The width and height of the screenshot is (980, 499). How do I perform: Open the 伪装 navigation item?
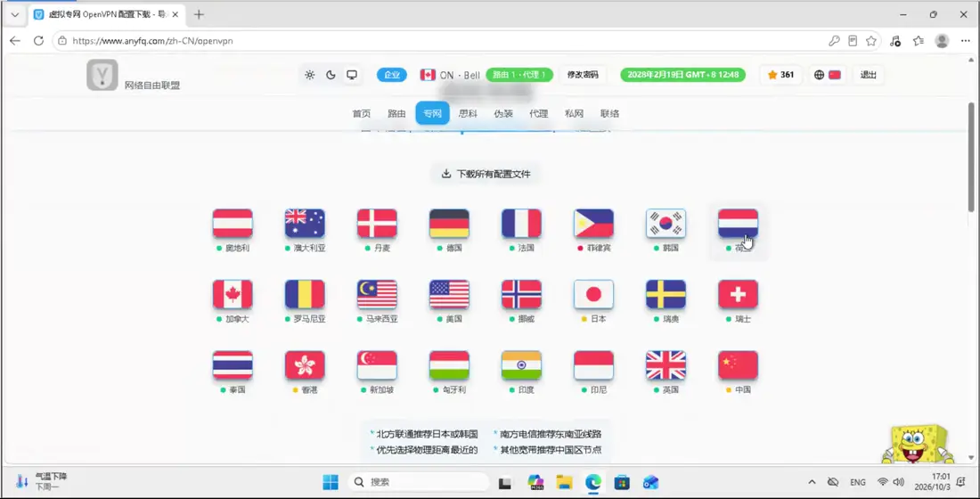click(503, 114)
